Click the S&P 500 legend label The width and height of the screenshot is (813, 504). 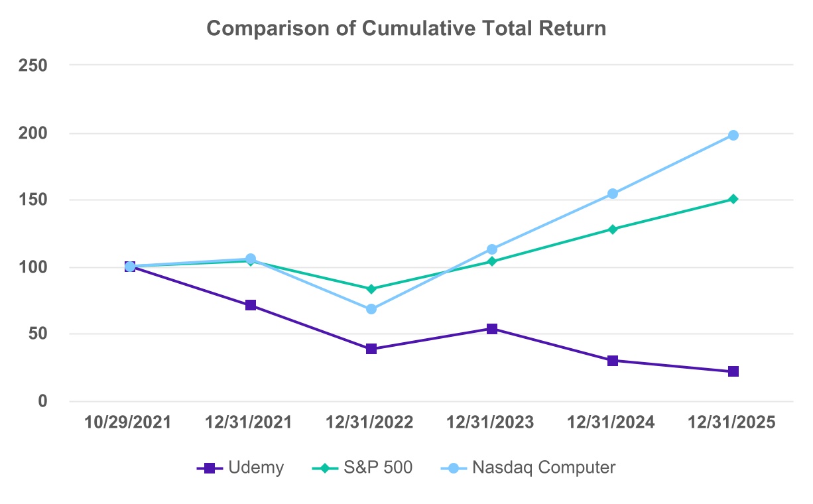376,468
